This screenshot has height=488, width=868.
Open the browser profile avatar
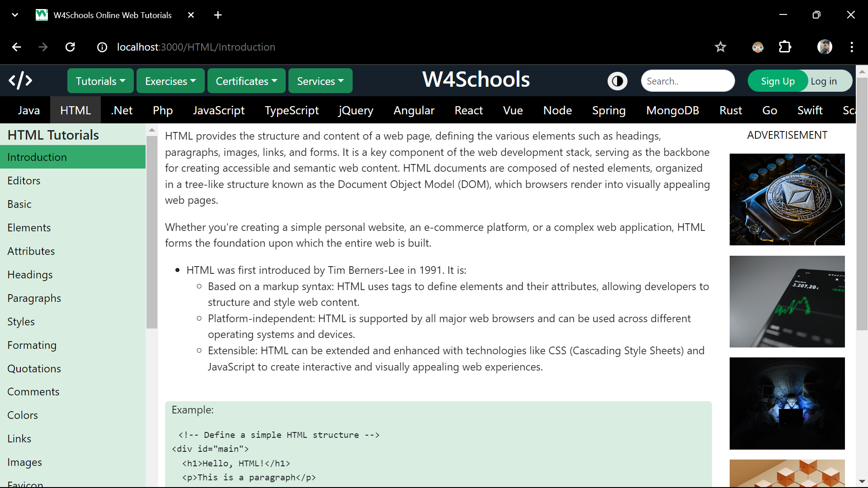[x=825, y=47]
